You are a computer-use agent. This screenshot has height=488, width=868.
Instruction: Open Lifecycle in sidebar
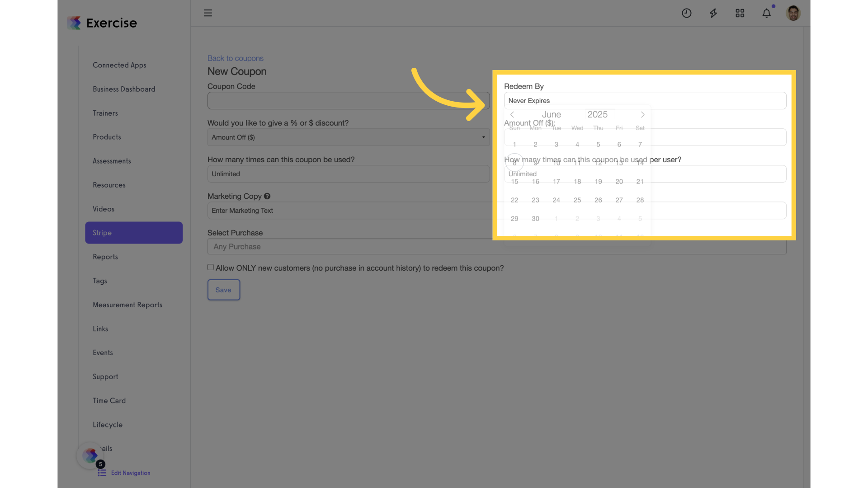[108, 424]
